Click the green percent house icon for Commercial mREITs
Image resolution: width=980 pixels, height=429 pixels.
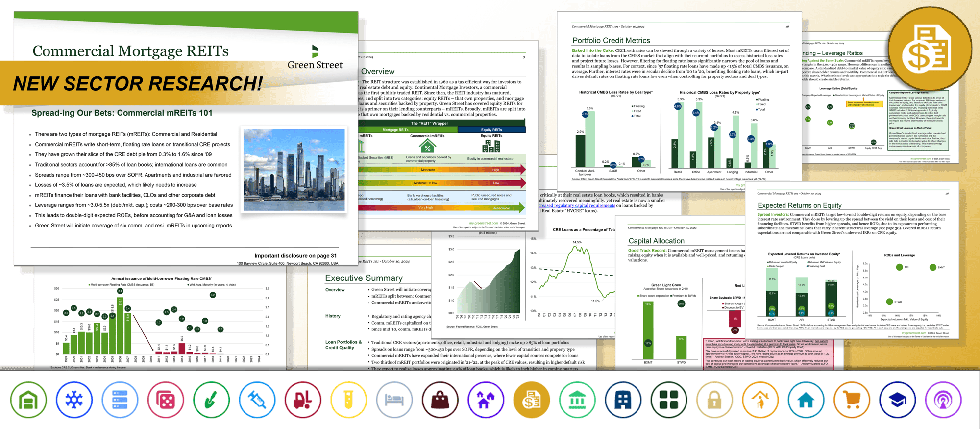pyautogui.click(x=427, y=146)
